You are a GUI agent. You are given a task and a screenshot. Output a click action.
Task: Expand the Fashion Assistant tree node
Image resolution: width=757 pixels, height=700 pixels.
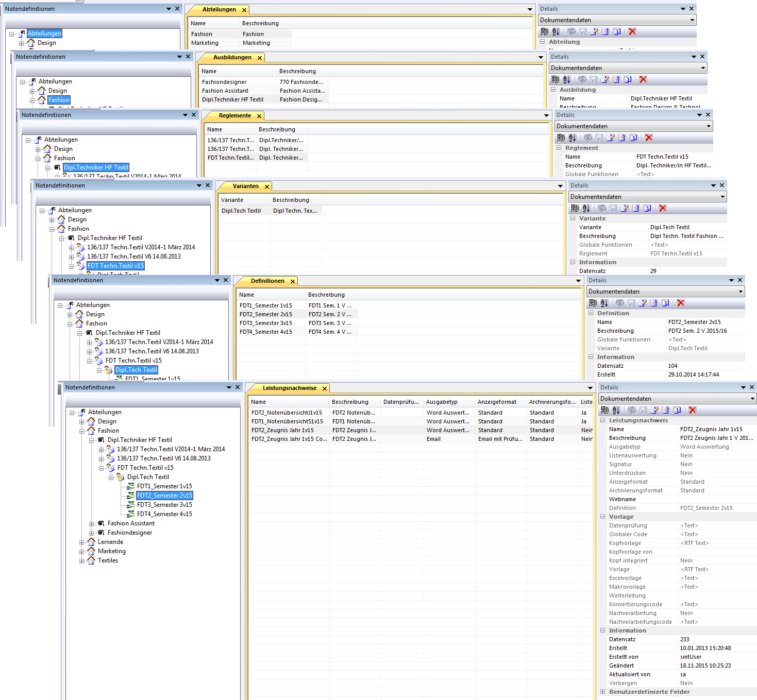pos(91,523)
